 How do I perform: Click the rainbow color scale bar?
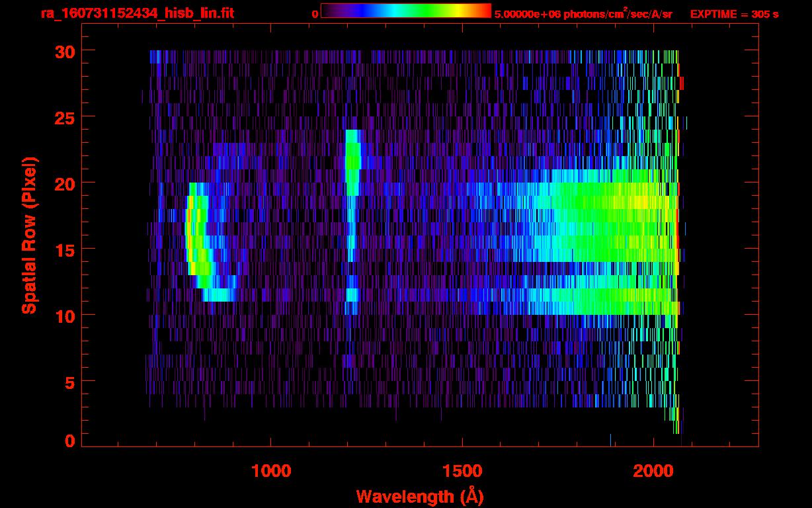pos(406,11)
